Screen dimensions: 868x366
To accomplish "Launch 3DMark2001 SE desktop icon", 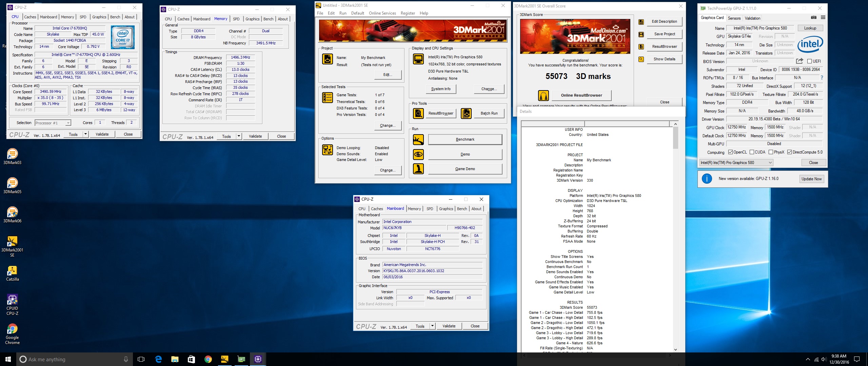I will (12, 246).
